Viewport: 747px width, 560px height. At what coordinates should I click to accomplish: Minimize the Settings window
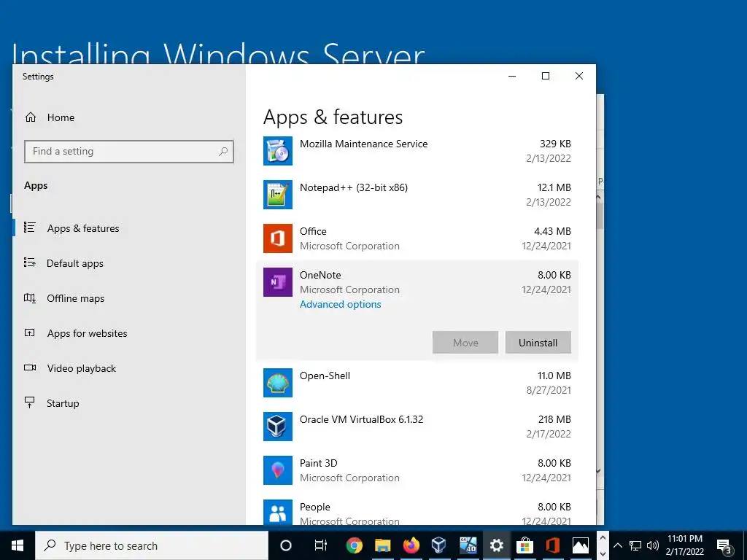pos(512,76)
